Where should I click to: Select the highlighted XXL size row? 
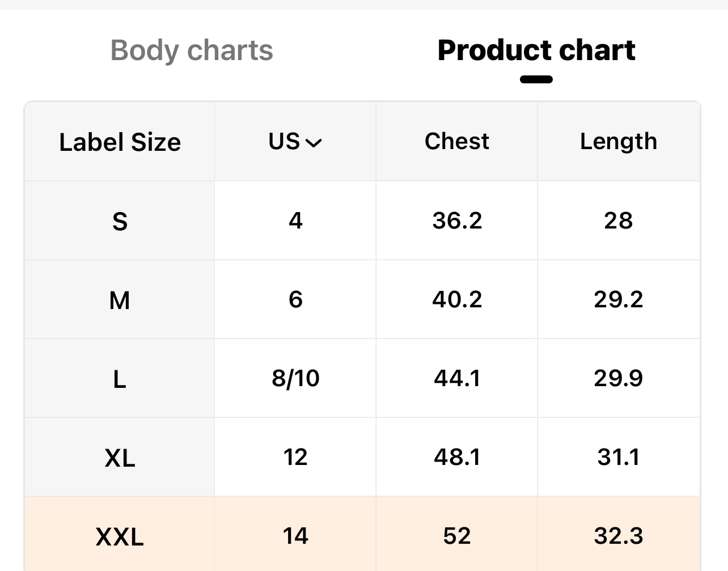120,536
